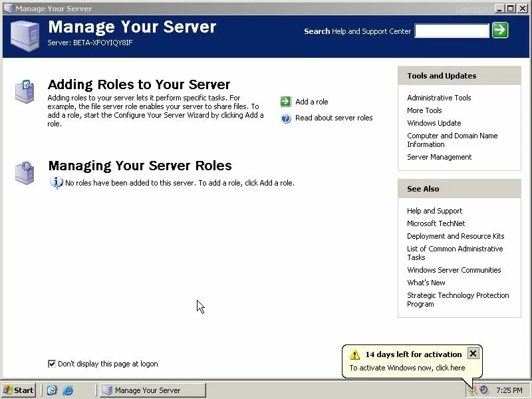This screenshot has height=399, width=532.
Task: Click the blue help icon beside Read about server roles
Action: coord(286,118)
